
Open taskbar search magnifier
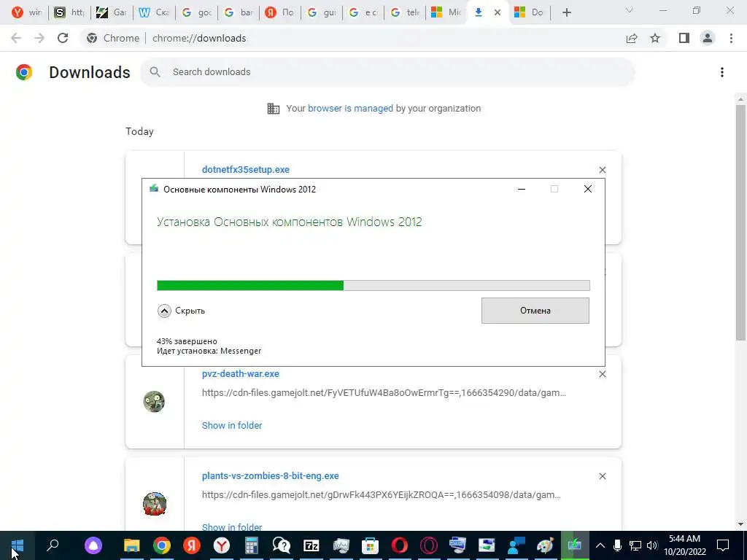(x=53, y=545)
